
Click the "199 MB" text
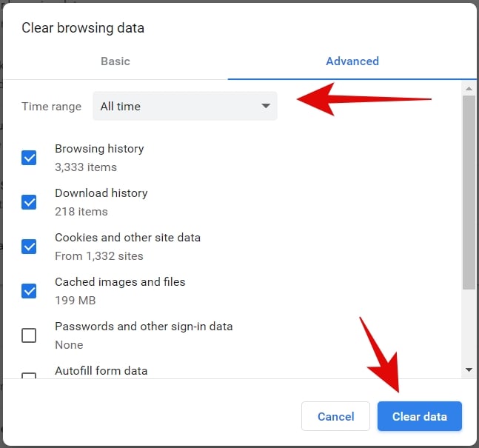(x=76, y=301)
